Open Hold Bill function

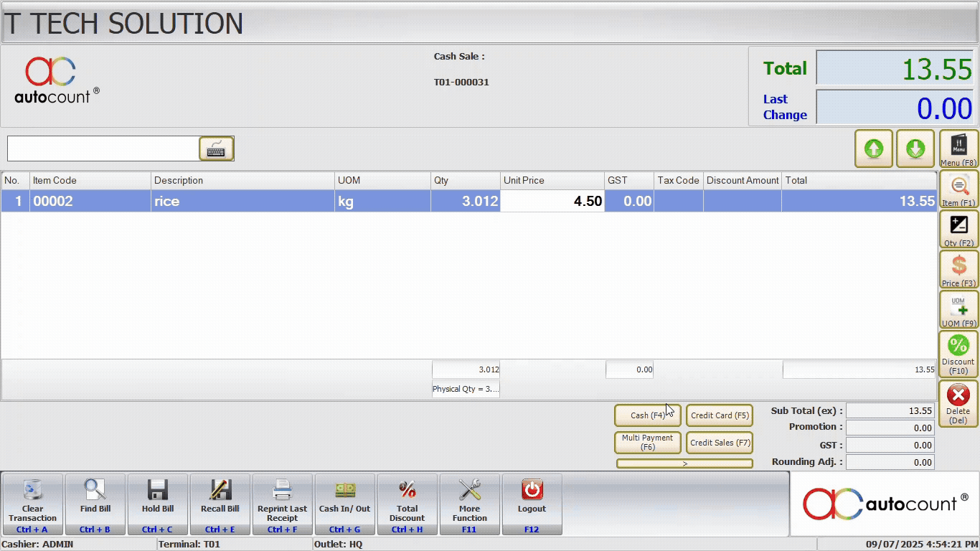(158, 504)
